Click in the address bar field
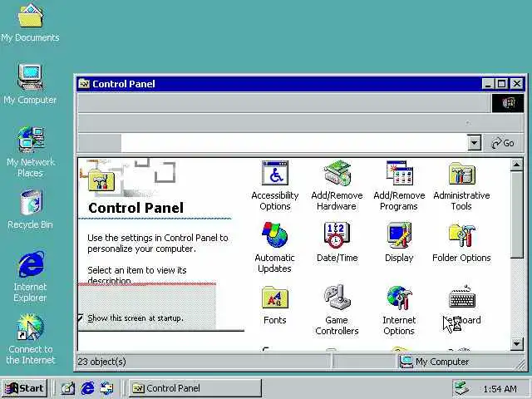Image resolution: width=532 pixels, height=399 pixels. point(293,143)
